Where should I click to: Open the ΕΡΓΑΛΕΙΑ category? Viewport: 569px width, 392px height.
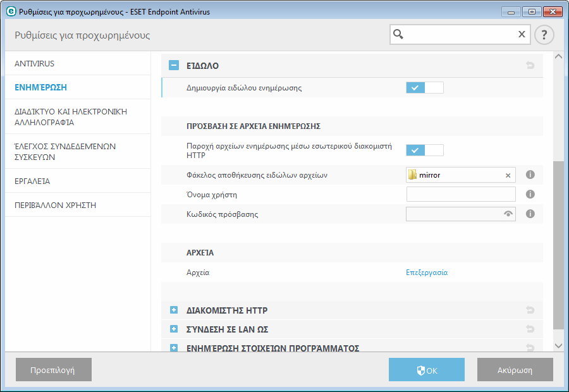tap(78, 181)
